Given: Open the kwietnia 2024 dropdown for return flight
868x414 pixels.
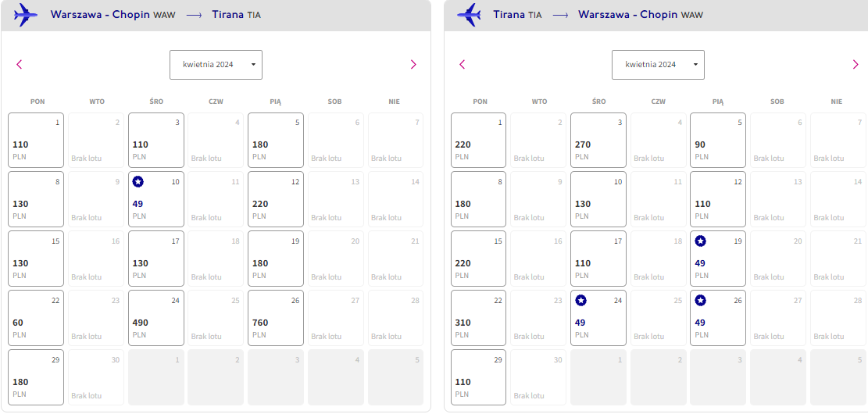Looking at the screenshot, I should click(658, 65).
